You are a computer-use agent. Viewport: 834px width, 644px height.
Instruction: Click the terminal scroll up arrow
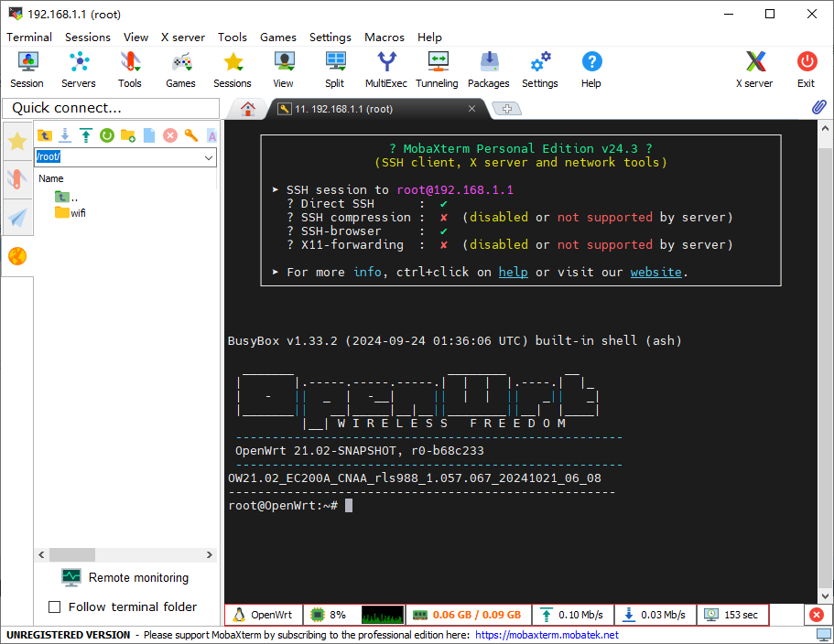tap(825, 128)
